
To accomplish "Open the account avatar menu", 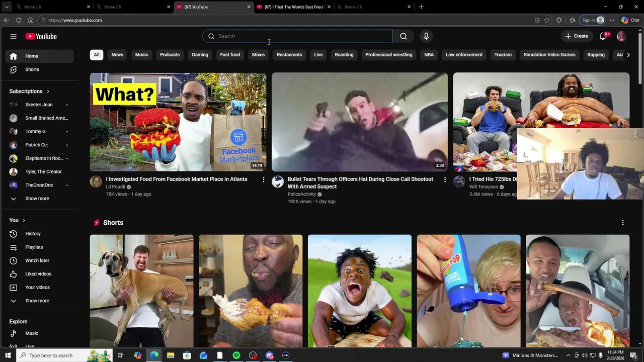I will (621, 36).
